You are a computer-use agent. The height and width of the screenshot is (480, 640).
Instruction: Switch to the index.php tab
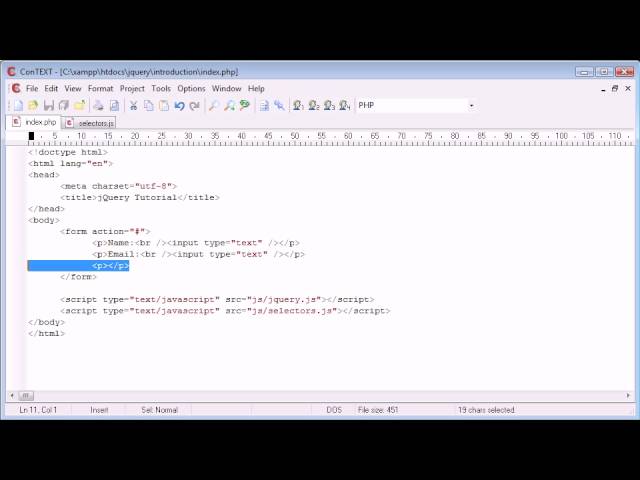point(33,122)
